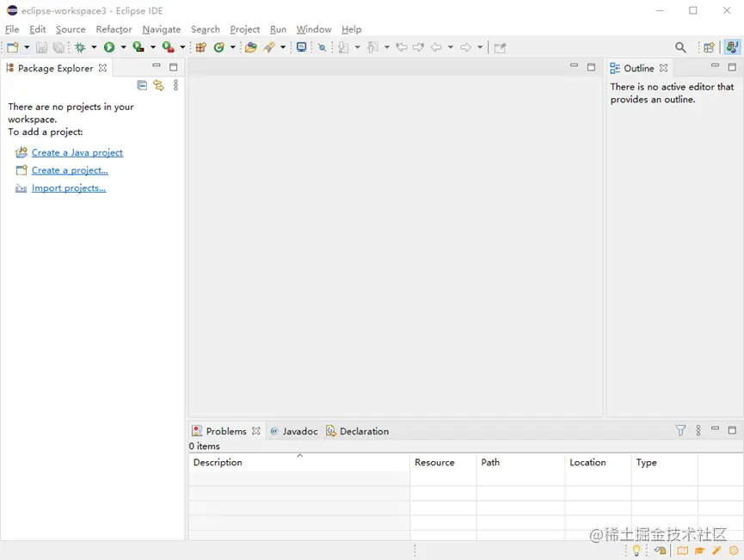The height and width of the screenshot is (560, 744).
Task: Click the Debug bug icon
Action: coord(80,47)
